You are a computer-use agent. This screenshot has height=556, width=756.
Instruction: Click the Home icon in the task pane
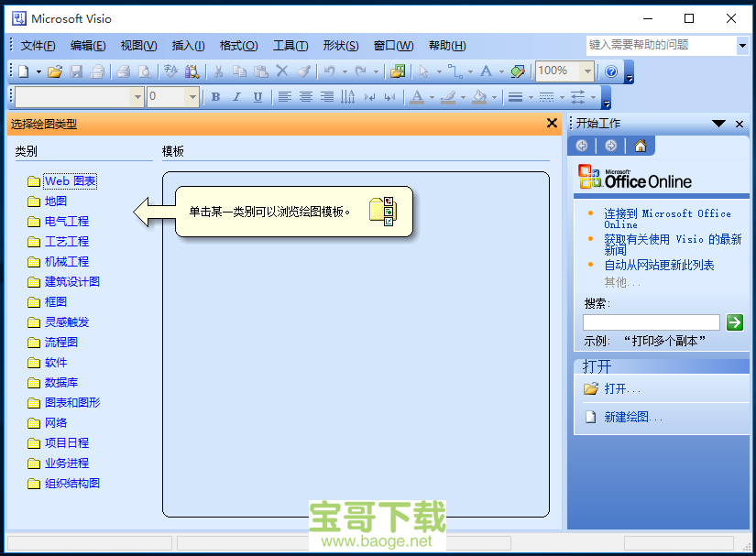640,145
